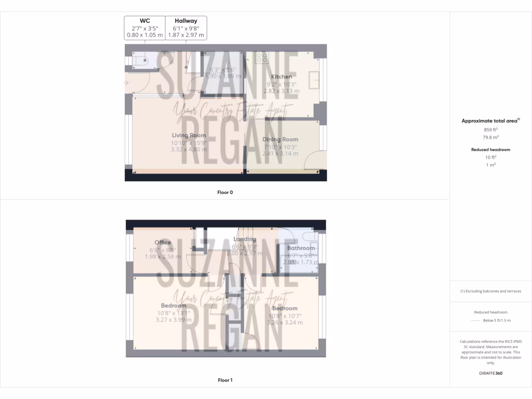
Task: Click the Living Room label
Action: [189, 136]
